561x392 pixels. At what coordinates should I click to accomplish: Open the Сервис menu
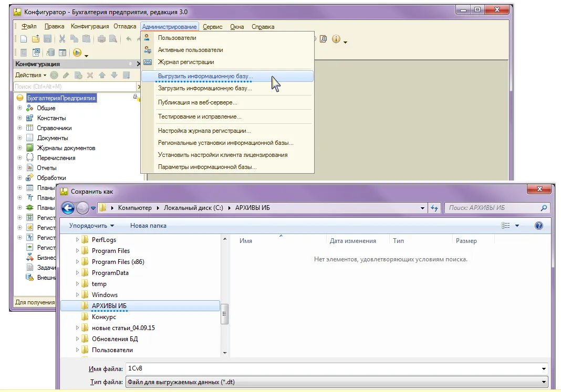coord(213,26)
